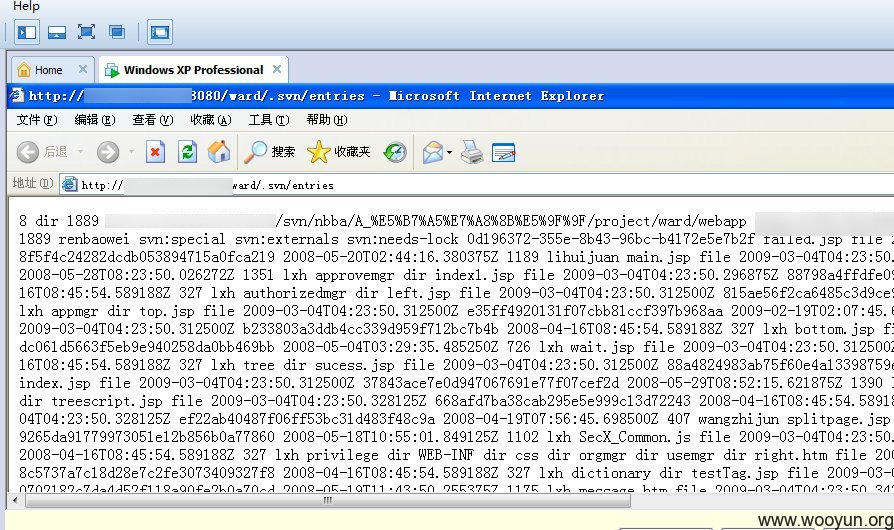Click the VMware console view icon
The image size is (894, 530).
(x=160, y=32)
